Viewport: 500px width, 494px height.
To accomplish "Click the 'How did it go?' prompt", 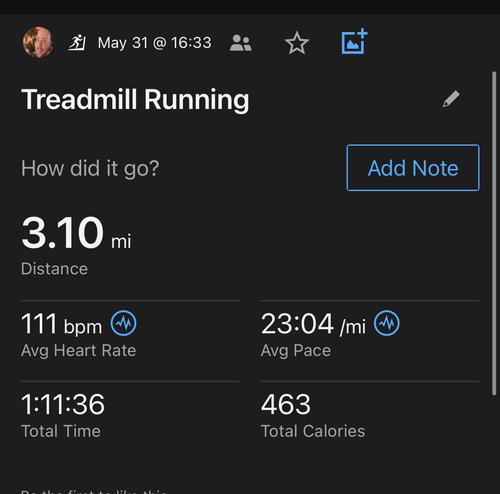I will (x=90, y=168).
